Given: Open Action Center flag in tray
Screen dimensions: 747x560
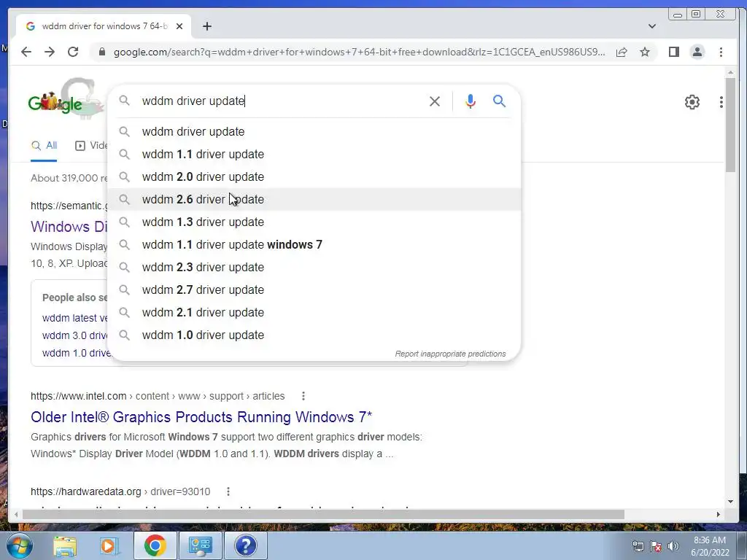Looking at the screenshot, I should click(x=656, y=546).
